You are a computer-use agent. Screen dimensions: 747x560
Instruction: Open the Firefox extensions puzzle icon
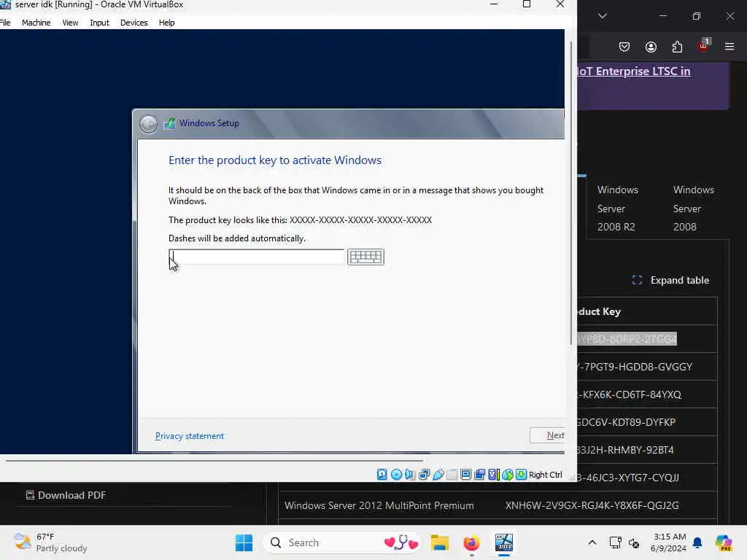[677, 47]
